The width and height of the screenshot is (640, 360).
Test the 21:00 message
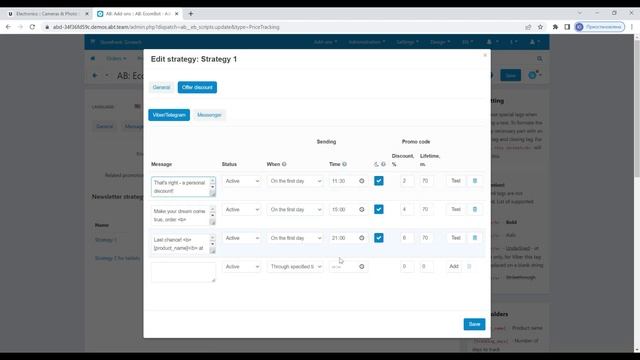(x=456, y=238)
